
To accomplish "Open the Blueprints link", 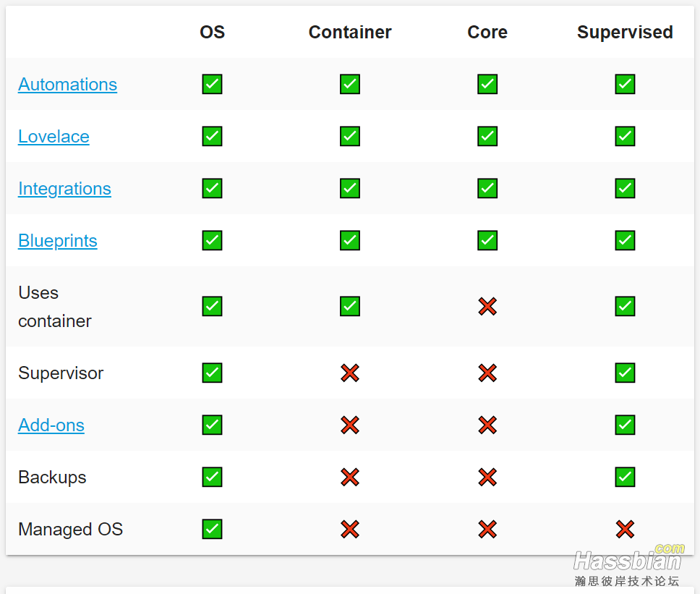I will [57, 241].
